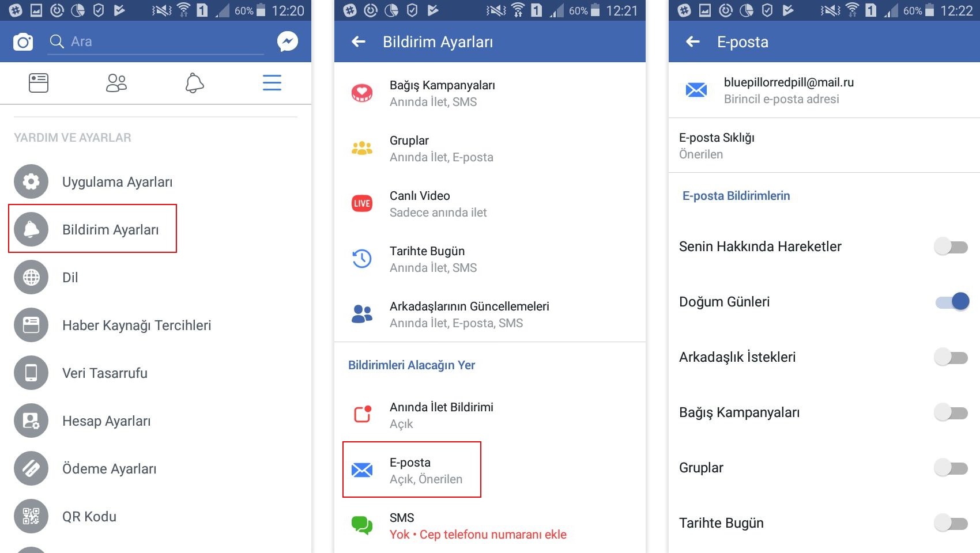The image size is (980, 553).
Task: Open the Anında İlet Bildirimi setting
Action: point(490,415)
